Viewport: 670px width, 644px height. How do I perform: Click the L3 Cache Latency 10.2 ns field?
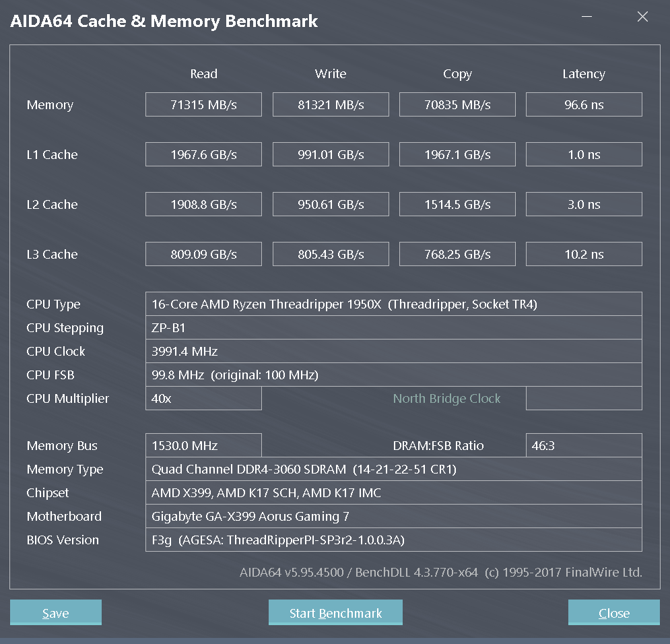584,254
